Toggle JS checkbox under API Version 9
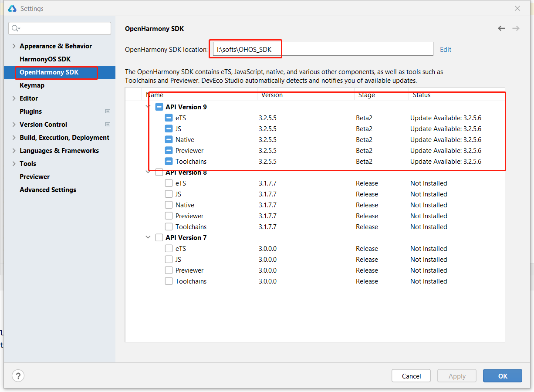Image resolution: width=534 pixels, height=392 pixels. pyautogui.click(x=169, y=128)
